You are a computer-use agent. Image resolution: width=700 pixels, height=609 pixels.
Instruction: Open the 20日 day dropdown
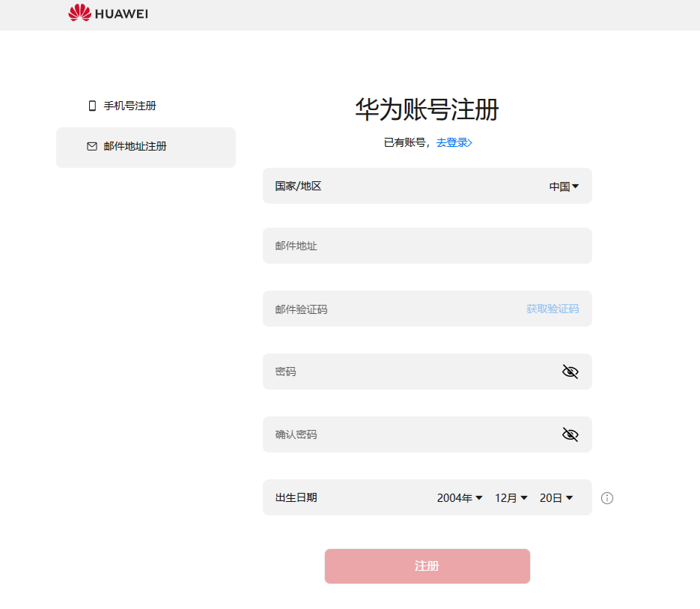(556, 497)
